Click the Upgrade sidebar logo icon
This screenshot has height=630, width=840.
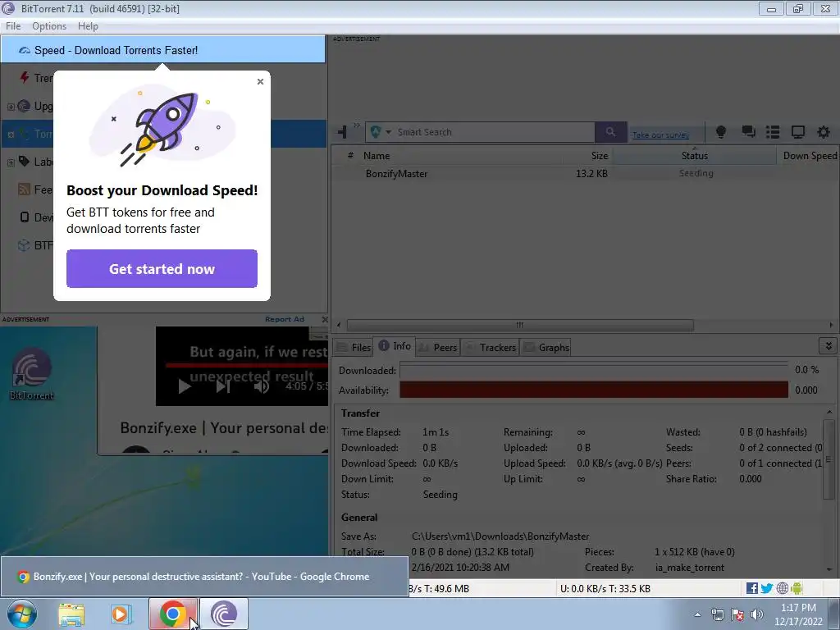click(x=24, y=106)
